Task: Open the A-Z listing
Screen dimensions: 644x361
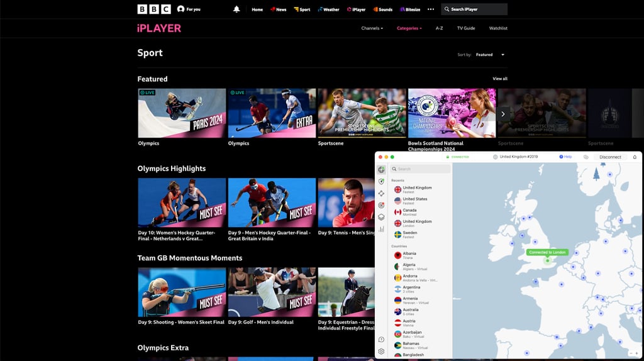Action: point(439,28)
